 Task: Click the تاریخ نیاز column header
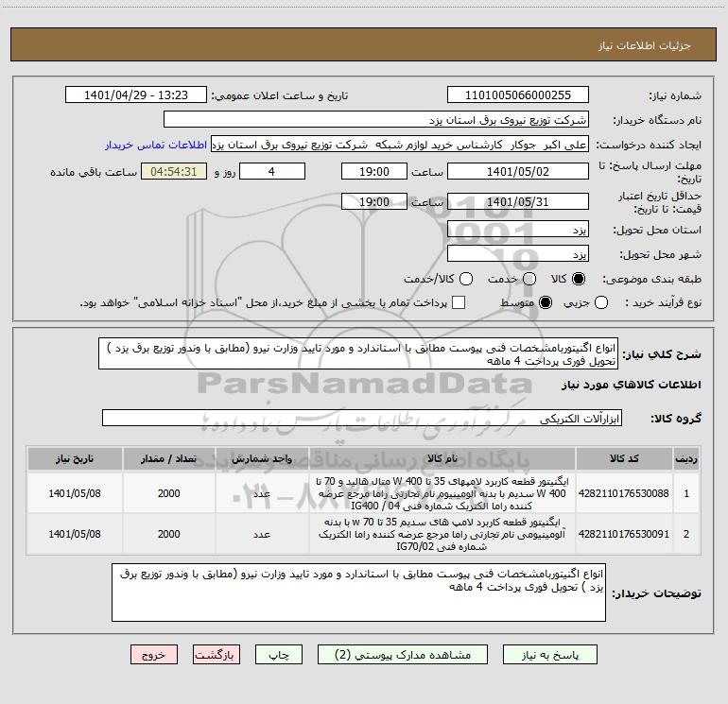[x=75, y=458]
